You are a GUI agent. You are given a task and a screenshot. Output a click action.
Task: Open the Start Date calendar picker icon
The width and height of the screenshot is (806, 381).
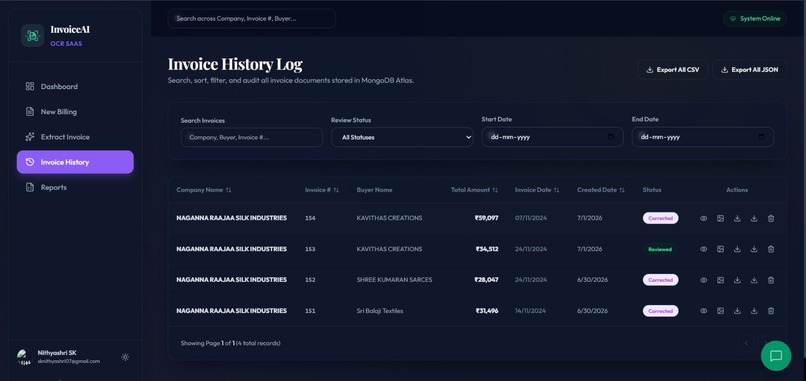tap(611, 137)
